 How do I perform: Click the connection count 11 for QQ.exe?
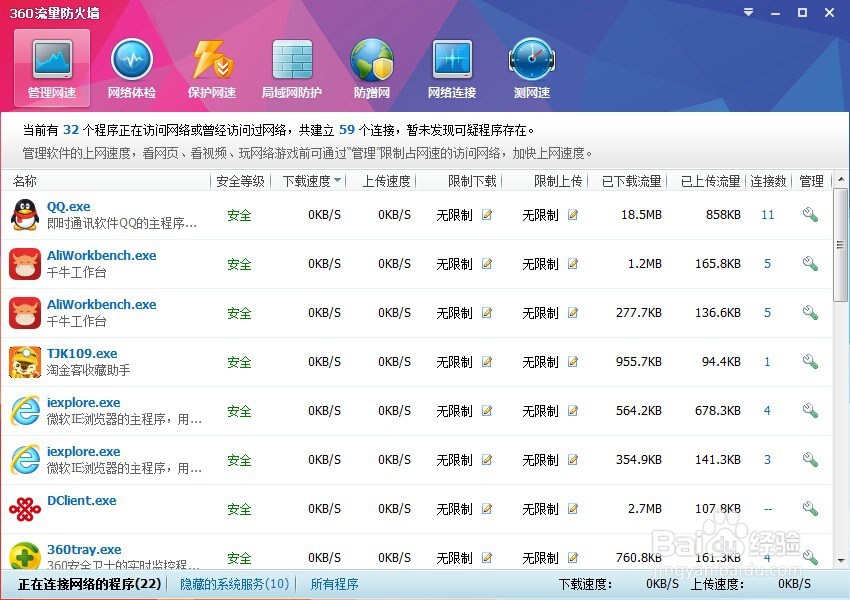(767, 214)
